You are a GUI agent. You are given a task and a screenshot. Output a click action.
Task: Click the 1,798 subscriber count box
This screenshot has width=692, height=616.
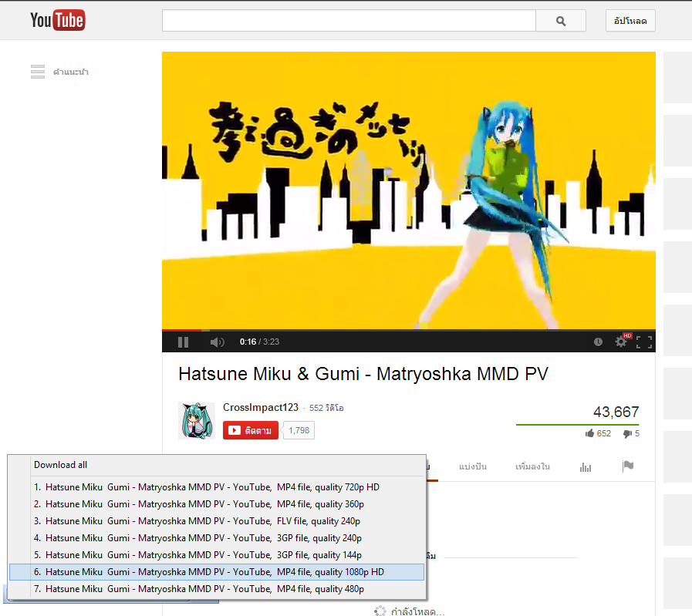click(x=299, y=430)
